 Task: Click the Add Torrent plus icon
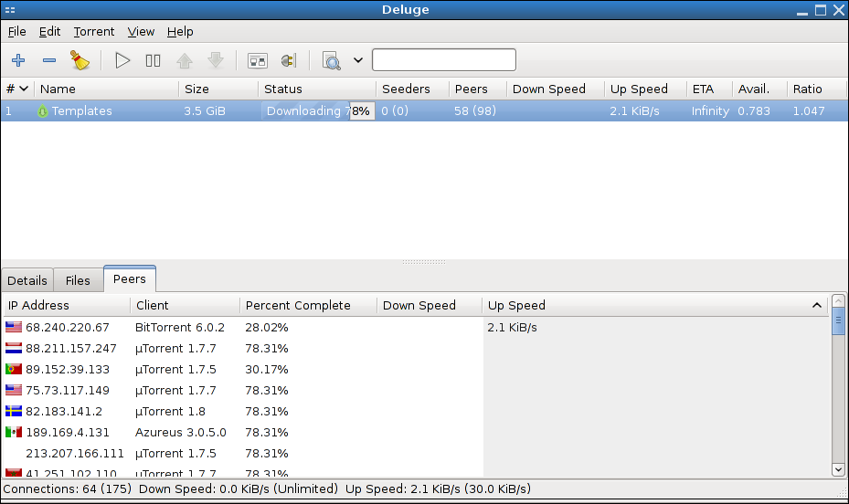[x=18, y=61]
